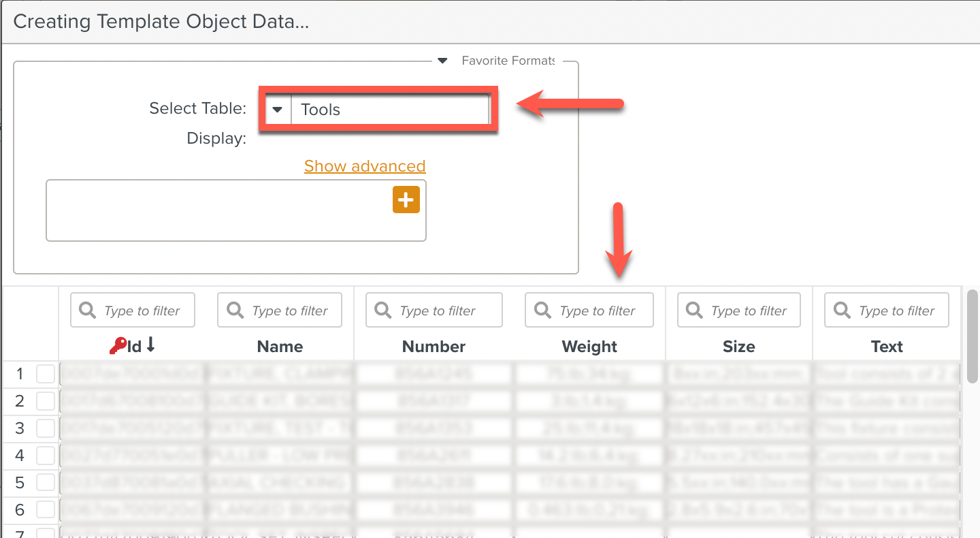Click the Id column filter input
The width and height of the screenshot is (980, 538).
(133, 311)
